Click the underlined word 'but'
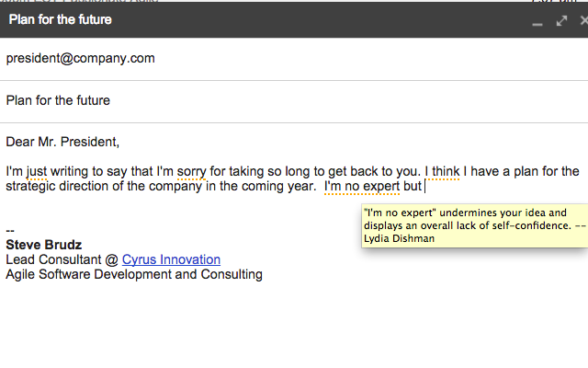This screenshot has height=368, width=588. [412, 187]
